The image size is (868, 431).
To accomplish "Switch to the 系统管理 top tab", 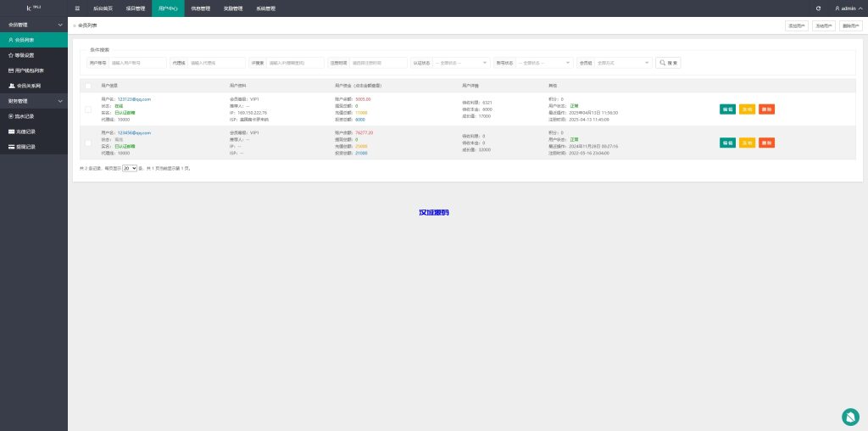I will 265,8.
